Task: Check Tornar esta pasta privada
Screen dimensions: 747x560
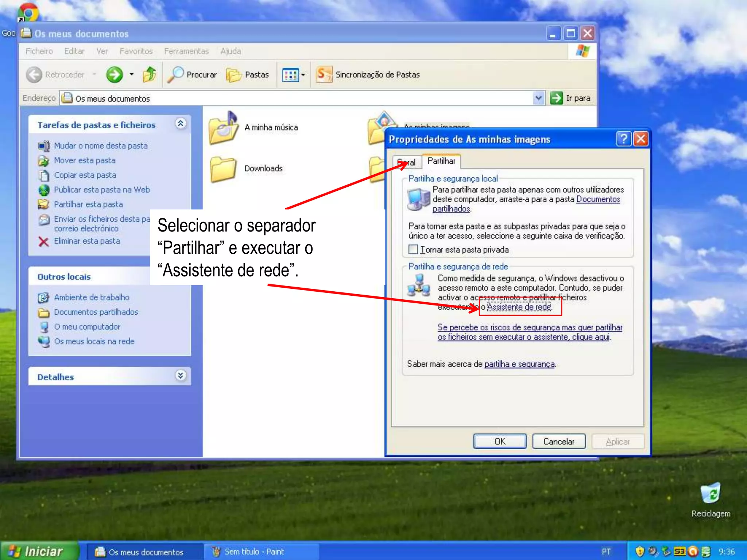Action: click(413, 250)
